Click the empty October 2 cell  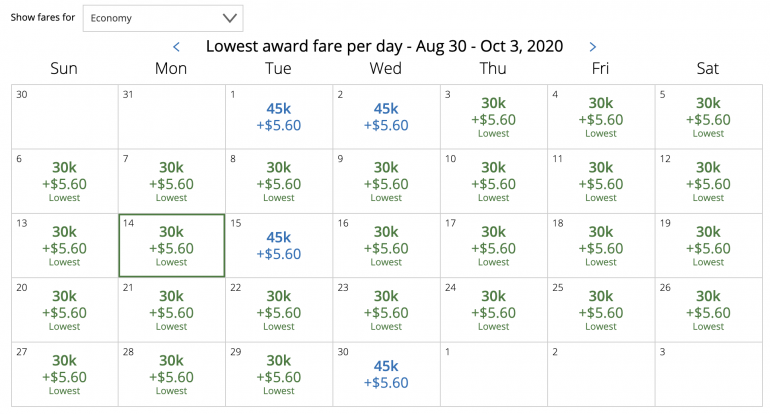click(601, 375)
